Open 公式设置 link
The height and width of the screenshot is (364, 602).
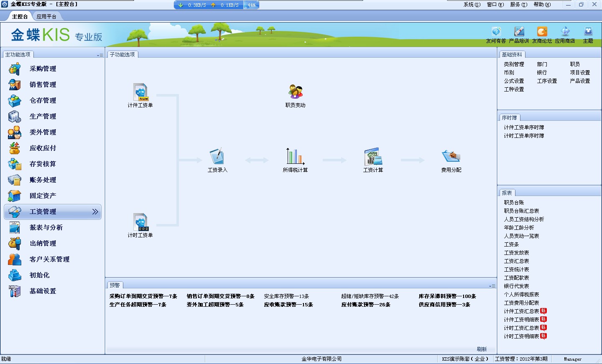coord(514,81)
